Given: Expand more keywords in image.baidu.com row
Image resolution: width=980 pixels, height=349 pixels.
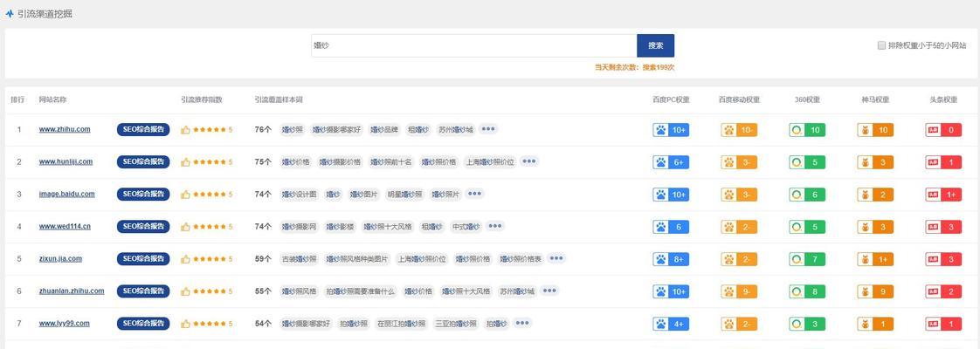Looking at the screenshot, I should (x=474, y=194).
